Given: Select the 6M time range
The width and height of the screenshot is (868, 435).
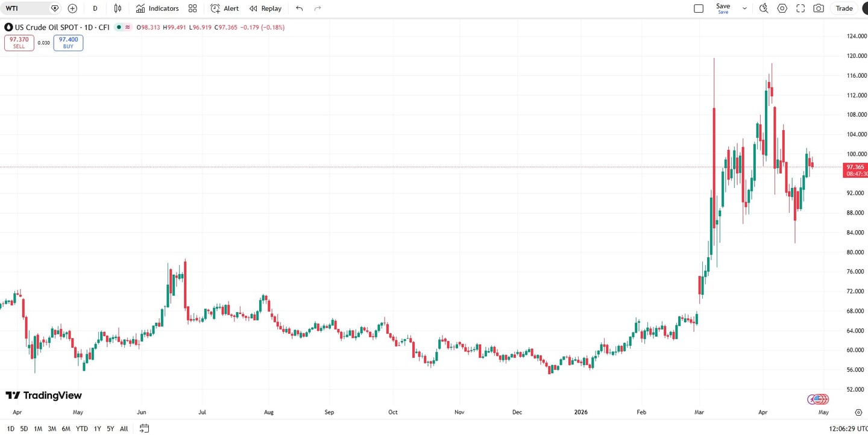Looking at the screenshot, I should pos(66,428).
